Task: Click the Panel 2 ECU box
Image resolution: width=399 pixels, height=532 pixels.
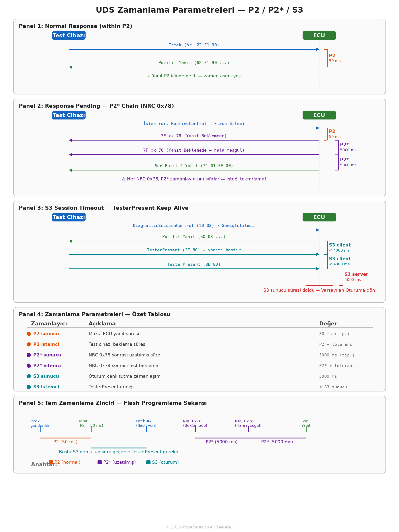Action: pos(319,115)
